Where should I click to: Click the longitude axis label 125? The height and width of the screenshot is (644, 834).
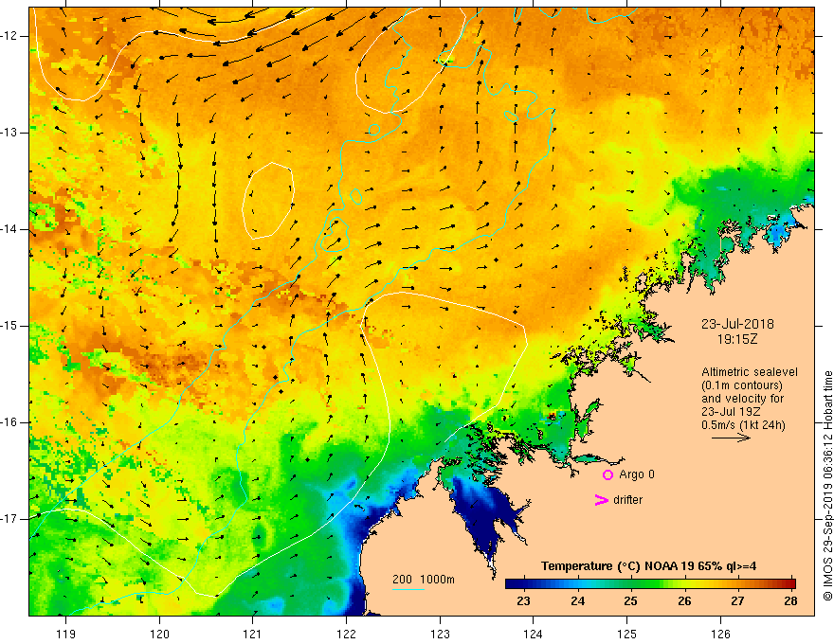pos(627,634)
